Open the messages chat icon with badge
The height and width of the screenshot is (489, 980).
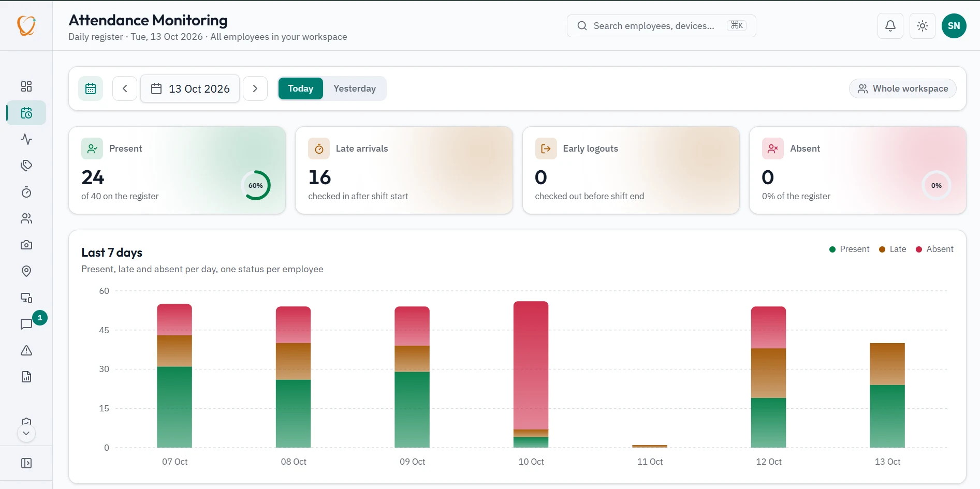[26, 324]
